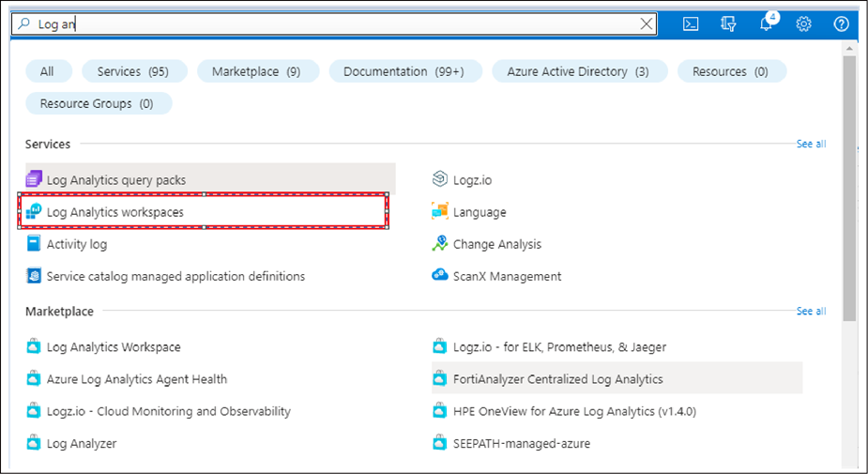Image resolution: width=868 pixels, height=474 pixels.
Task: Open SEEPATH-managed-azure
Action: pyautogui.click(x=522, y=444)
